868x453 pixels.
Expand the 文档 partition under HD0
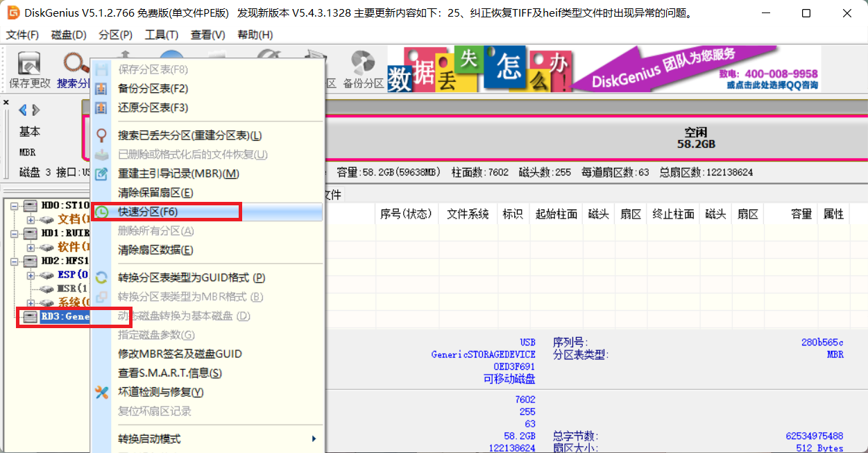coord(31,219)
